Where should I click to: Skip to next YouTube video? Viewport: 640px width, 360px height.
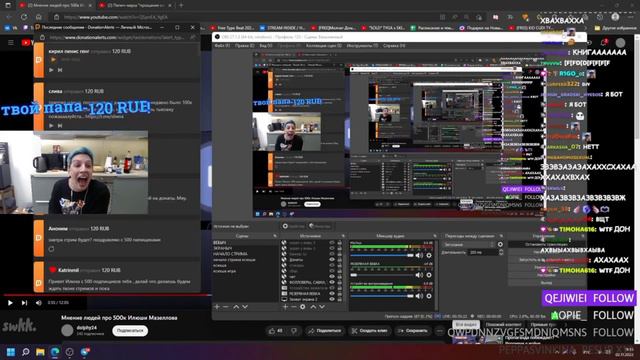tap(24, 303)
